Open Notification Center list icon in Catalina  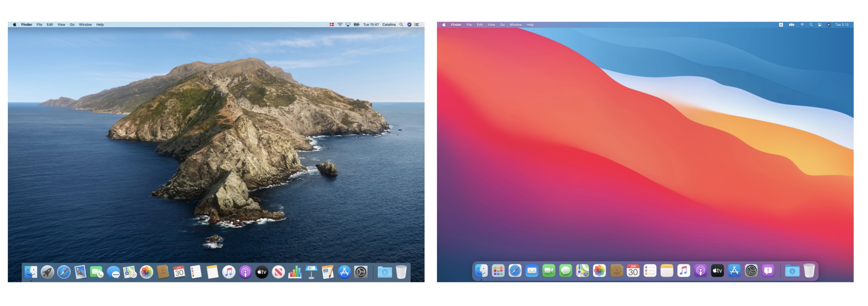pyautogui.click(x=417, y=24)
